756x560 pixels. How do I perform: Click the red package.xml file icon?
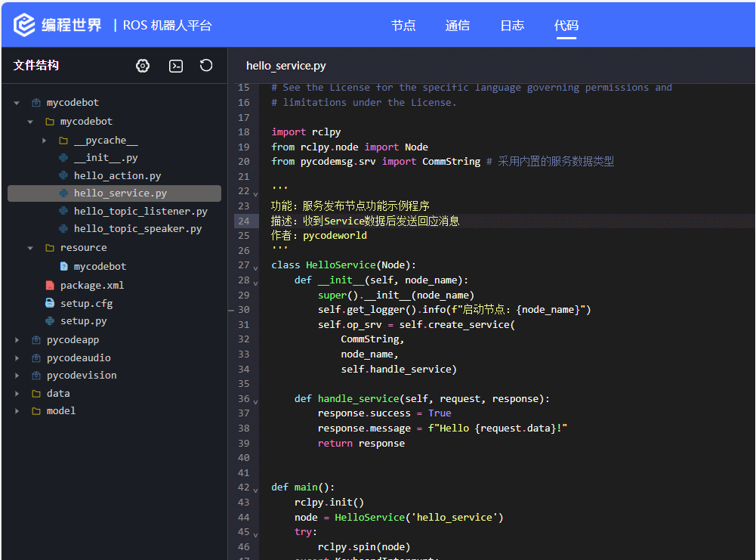pyautogui.click(x=50, y=286)
